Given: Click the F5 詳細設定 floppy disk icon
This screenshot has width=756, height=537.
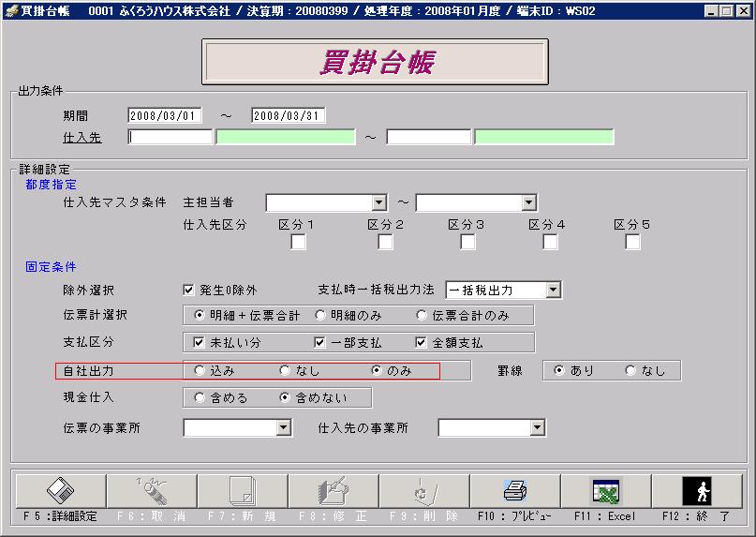Looking at the screenshot, I should pyautogui.click(x=61, y=491).
